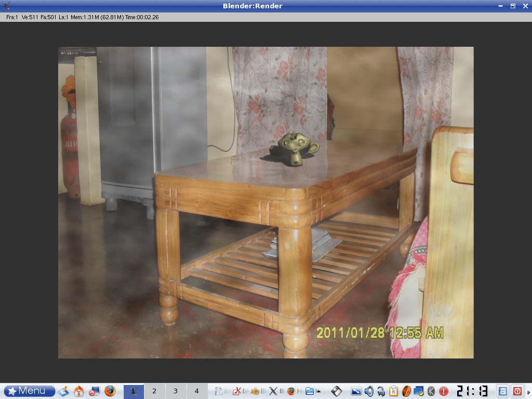Click the show desktop pencil icon in the taskbar
Image resolution: width=532 pixels, height=399 pixels.
tap(63, 391)
